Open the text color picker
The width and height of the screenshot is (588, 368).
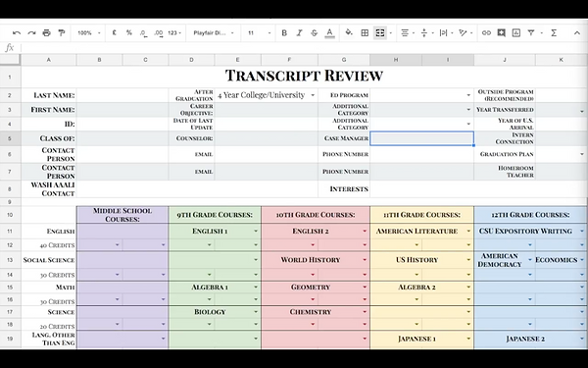tap(329, 33)
